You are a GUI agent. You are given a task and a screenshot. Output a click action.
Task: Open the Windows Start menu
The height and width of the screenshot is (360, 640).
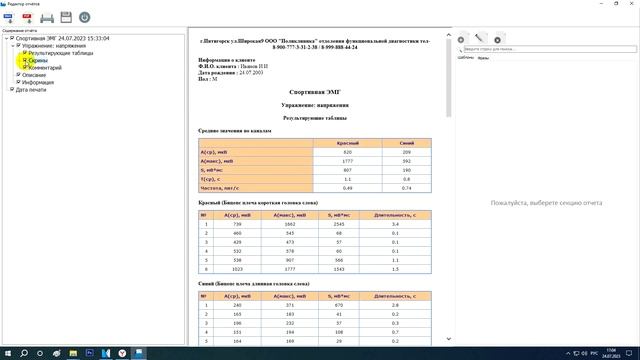coord(8,353)
